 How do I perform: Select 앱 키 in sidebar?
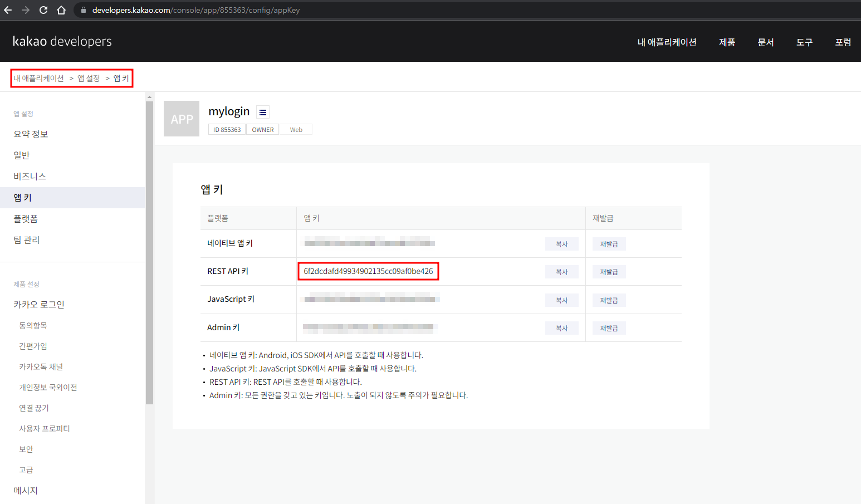pyautogui.click(x=72, y=198)
